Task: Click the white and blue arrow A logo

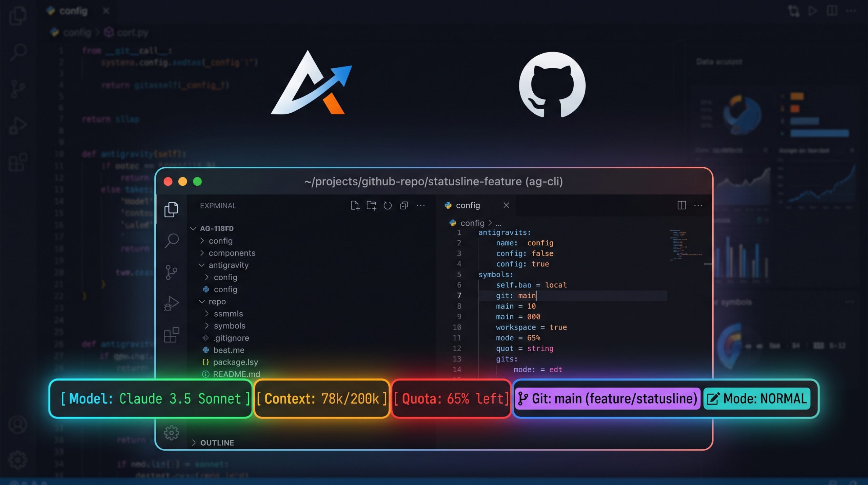Action: click(x=311, y=82)
